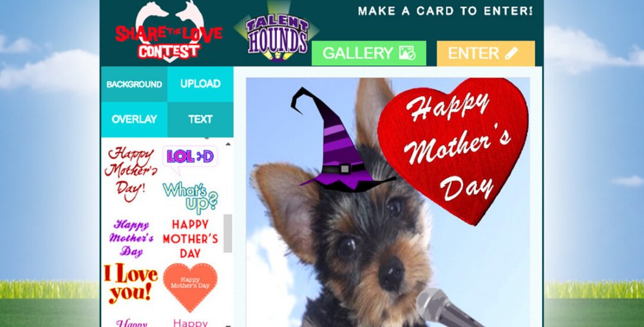
Task: Open the Gallery button
Action: (369, 53)
